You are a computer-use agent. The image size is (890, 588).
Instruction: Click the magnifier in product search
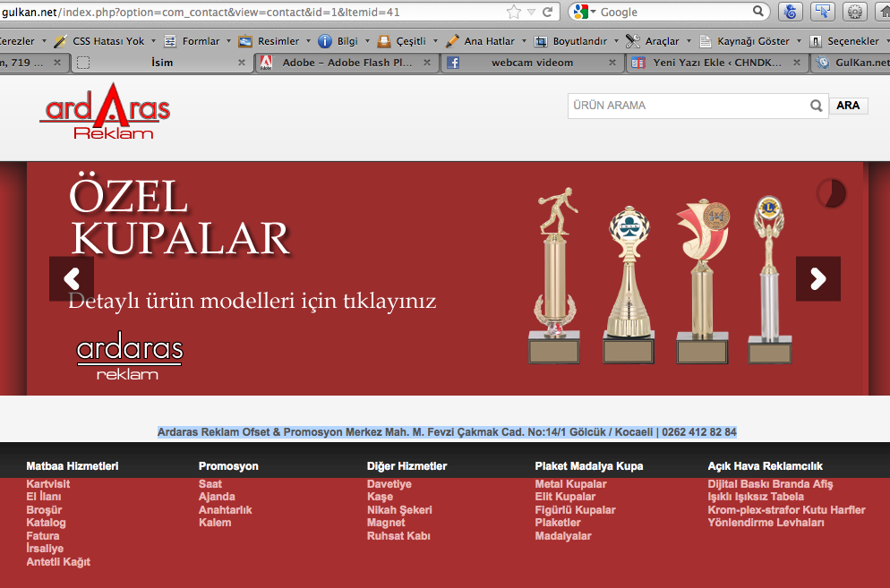click(817, 106)
